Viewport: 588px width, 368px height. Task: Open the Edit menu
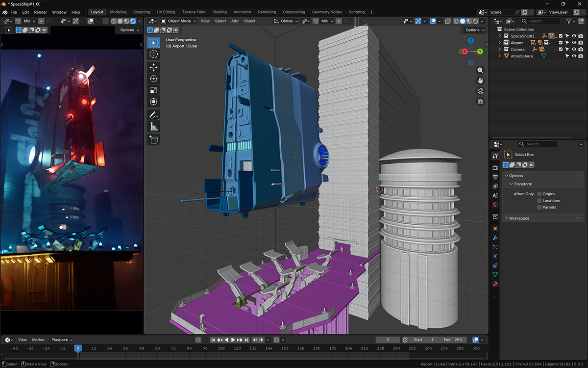25,12
